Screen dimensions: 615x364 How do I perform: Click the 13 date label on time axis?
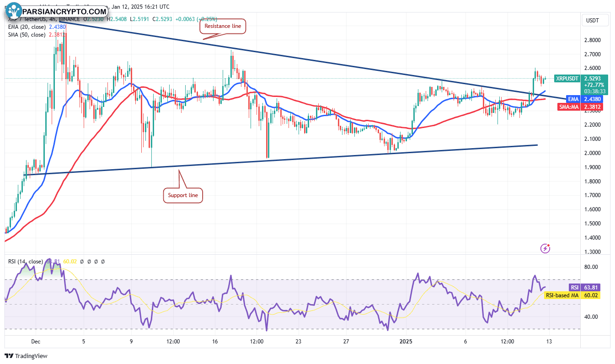coord(549,342)
